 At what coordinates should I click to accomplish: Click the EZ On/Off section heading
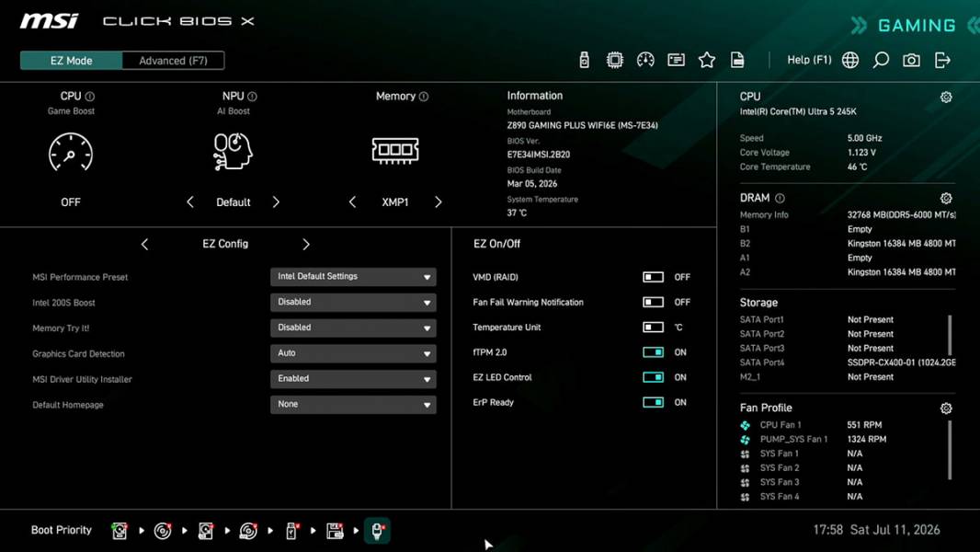[496, 244]
